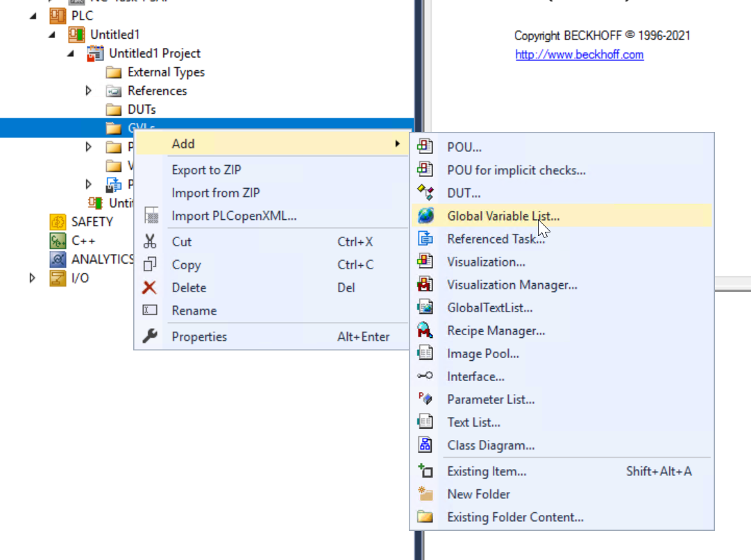Click the DUT icon in the submenu
Image resolution: width=751 pixels, height=560 pixels.
point(425,192)
